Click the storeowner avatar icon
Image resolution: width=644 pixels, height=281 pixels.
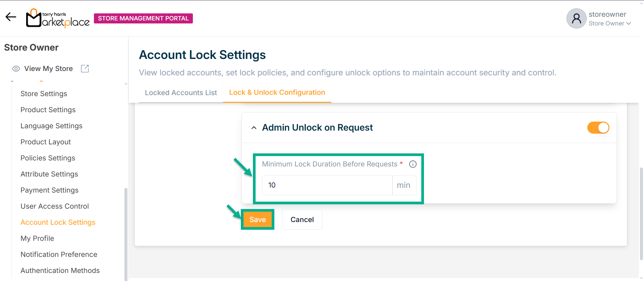(x=576, y=18)
